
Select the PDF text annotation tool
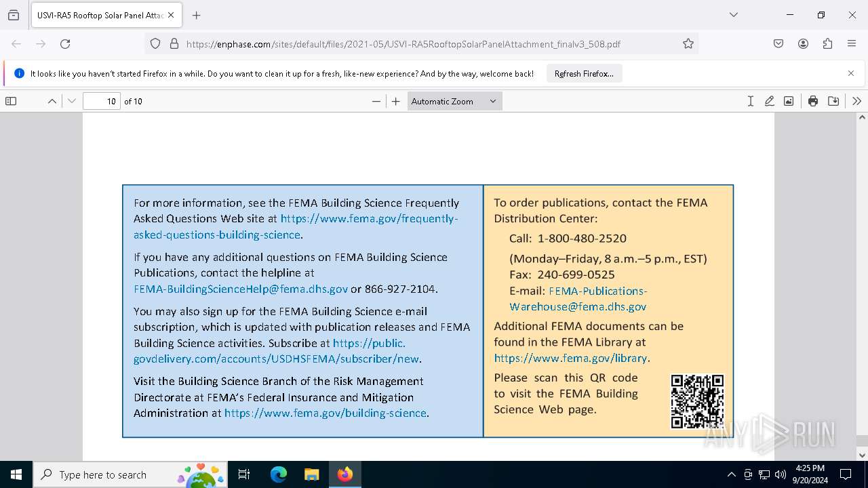click(750, 101)
